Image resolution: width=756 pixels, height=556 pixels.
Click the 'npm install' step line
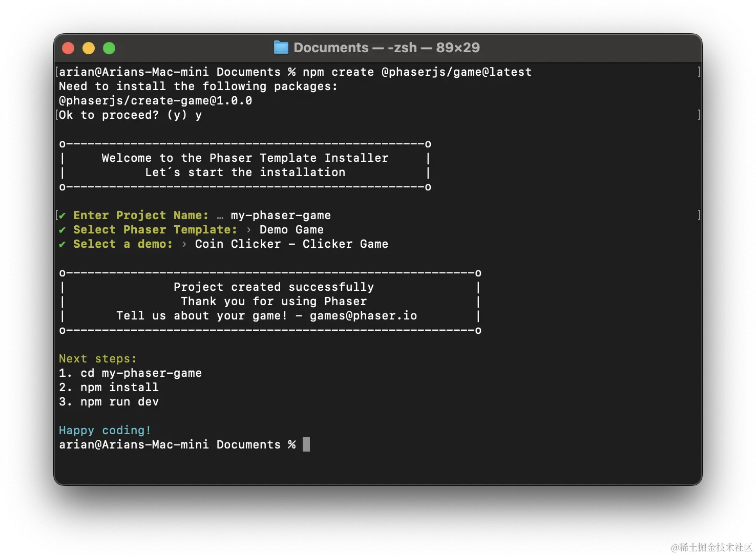(119, 388)
